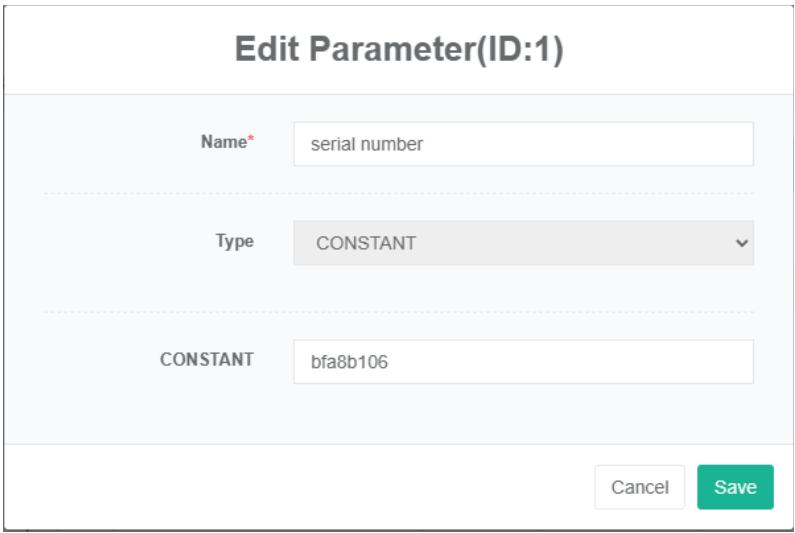The width and height of the screenshot is (795, 533).
Task: Click the bold CONSTANT field label
Action: coord(207,360)
